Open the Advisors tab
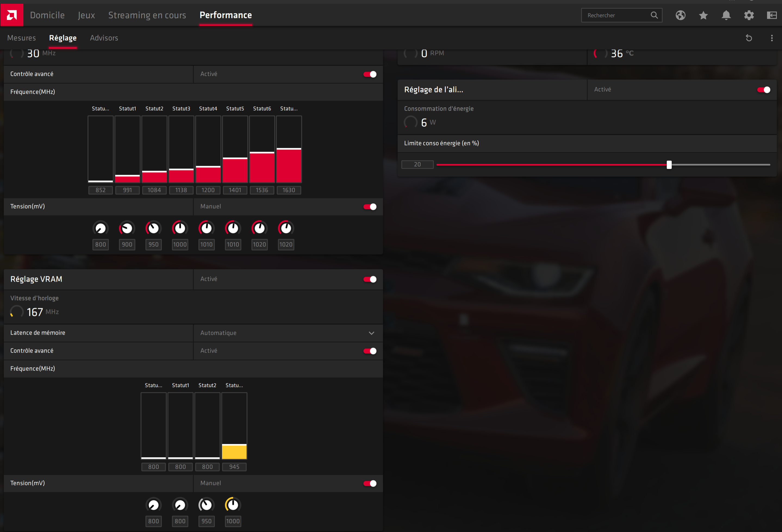 click(x=104, y=38)
